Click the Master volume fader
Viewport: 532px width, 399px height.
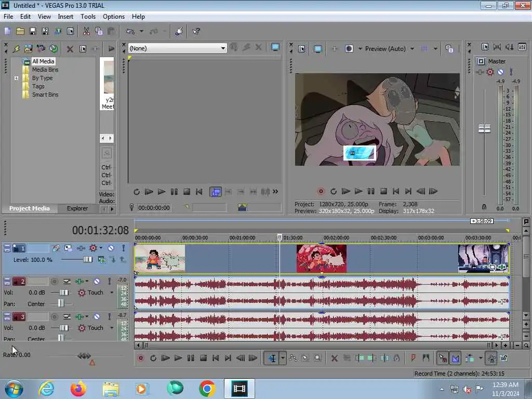[484, 129]
